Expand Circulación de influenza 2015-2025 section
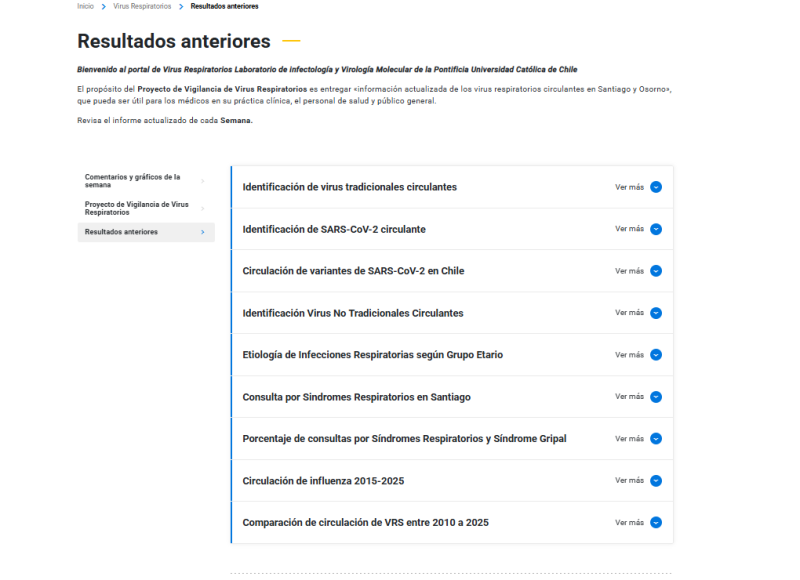This screenshot has height=580, width=800. (x=452, y=481)
